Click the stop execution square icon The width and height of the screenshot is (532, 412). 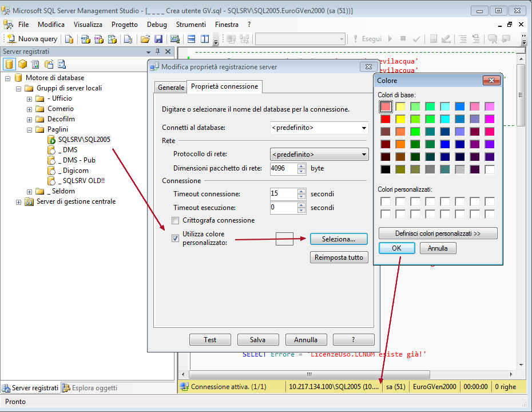tap(403, 39)
